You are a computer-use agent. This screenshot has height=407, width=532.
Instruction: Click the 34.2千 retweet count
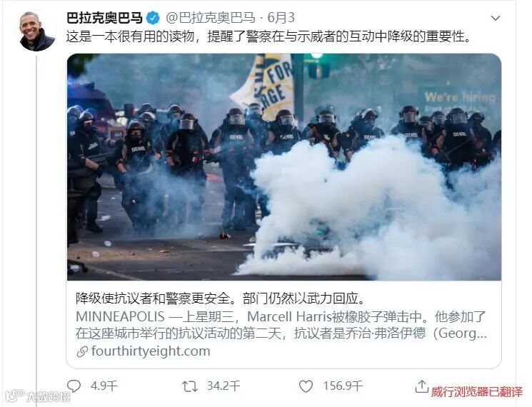[x=224, y=386]
